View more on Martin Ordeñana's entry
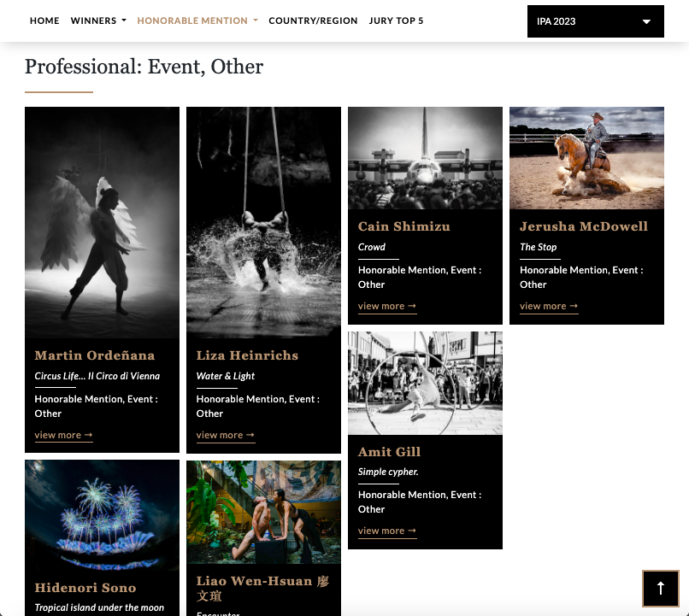 point(64,435)
